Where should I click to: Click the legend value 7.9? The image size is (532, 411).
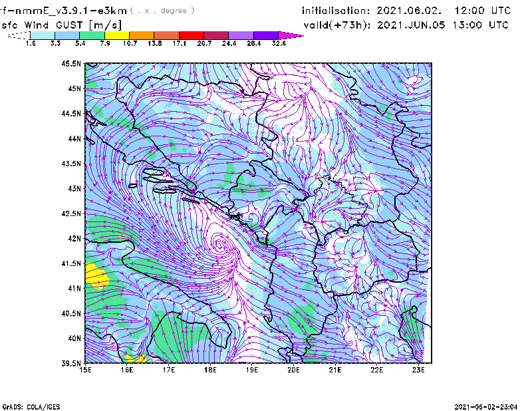(x=105, y=43)
